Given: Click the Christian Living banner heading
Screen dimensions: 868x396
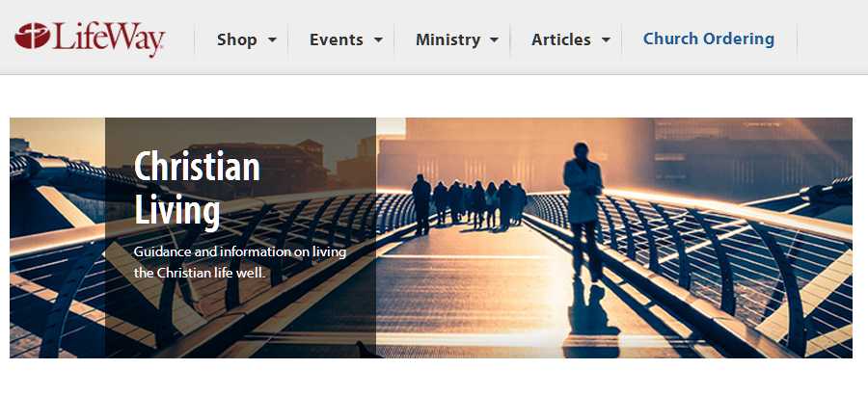Looking at the screenshot, I should click(197, 188).
